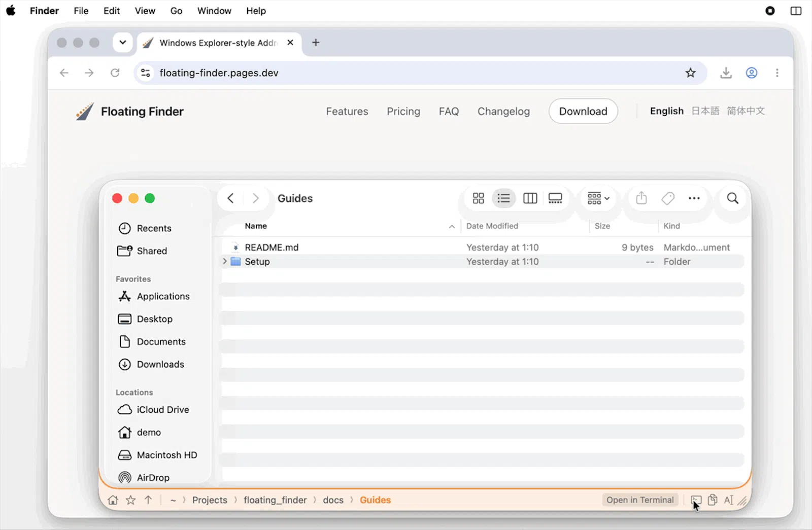This screenshot has width=812, height=530.
Task: Open a new browser tab
Action: [x=316, y=43]
